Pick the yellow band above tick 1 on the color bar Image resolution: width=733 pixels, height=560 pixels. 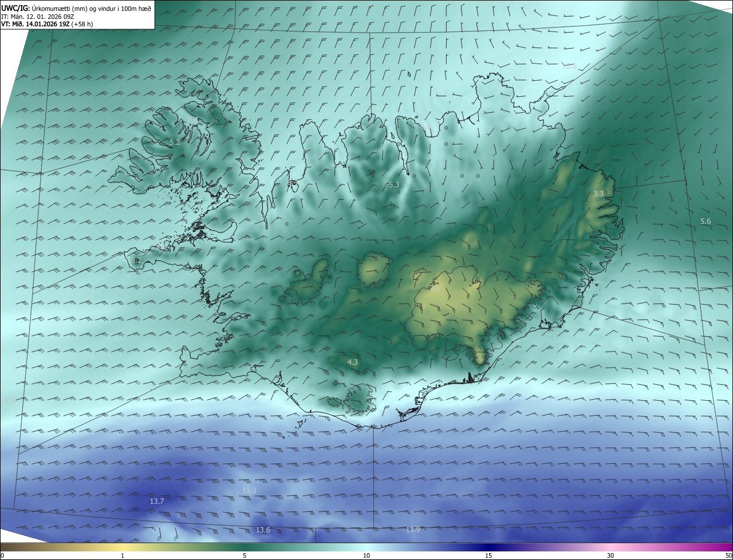coord(123,547)
